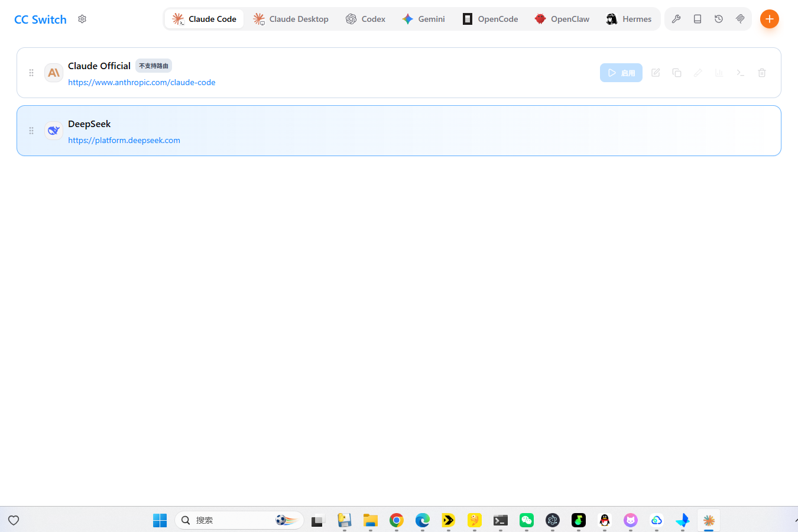This screenshot has width=798, height=532.
Task: Open the OpenClaw tab
Action: [x=562, y=19]
